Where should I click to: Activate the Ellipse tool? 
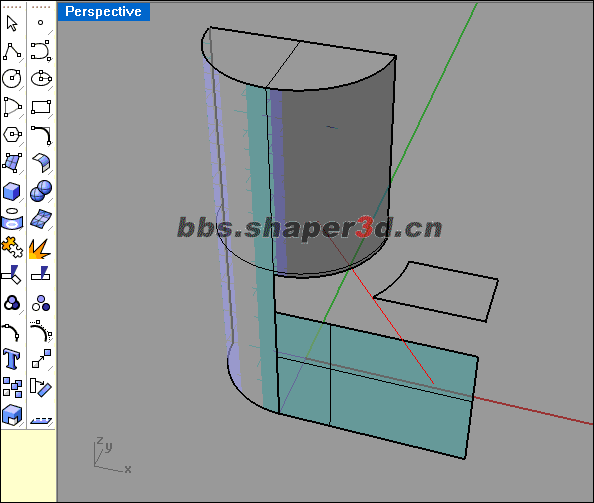pyautogui.click(x=41, y=78)
